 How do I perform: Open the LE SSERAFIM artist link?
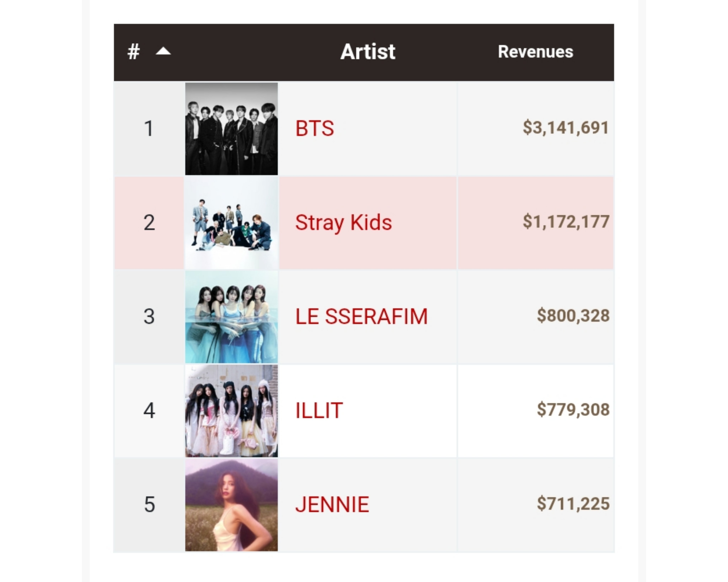[x=361, y=317]
